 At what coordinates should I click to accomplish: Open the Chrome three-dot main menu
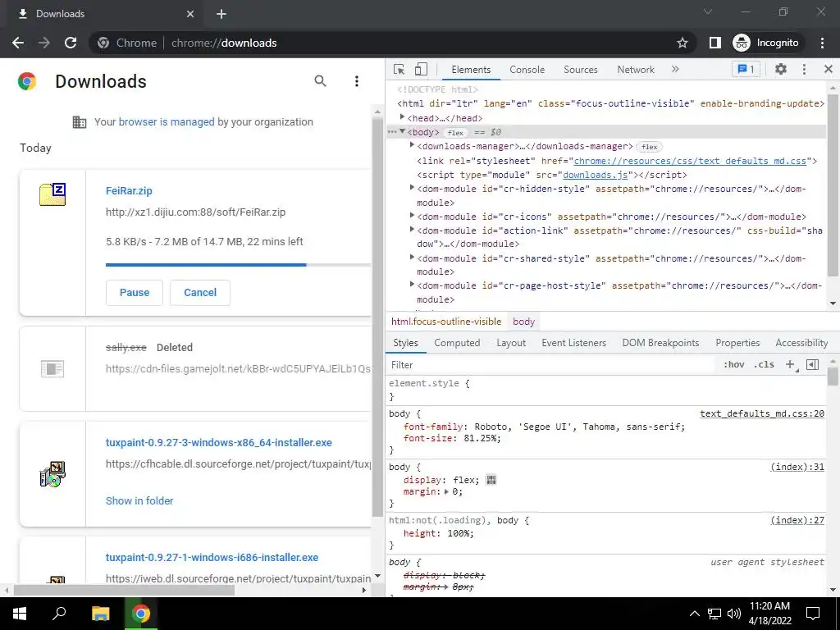coord(822,43)
